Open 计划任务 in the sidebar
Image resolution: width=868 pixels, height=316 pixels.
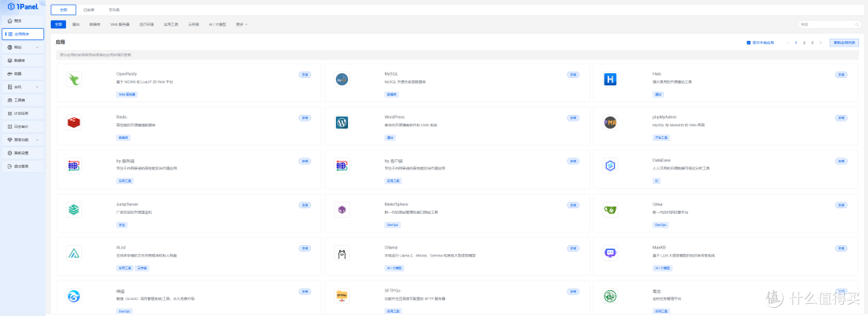23,113
